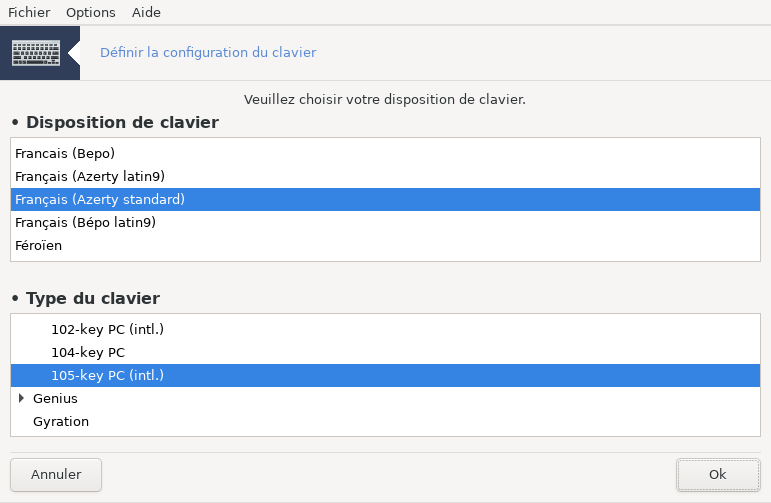Open the Options menu
This screenshot has width=771, height=503.
pos(90,13)
